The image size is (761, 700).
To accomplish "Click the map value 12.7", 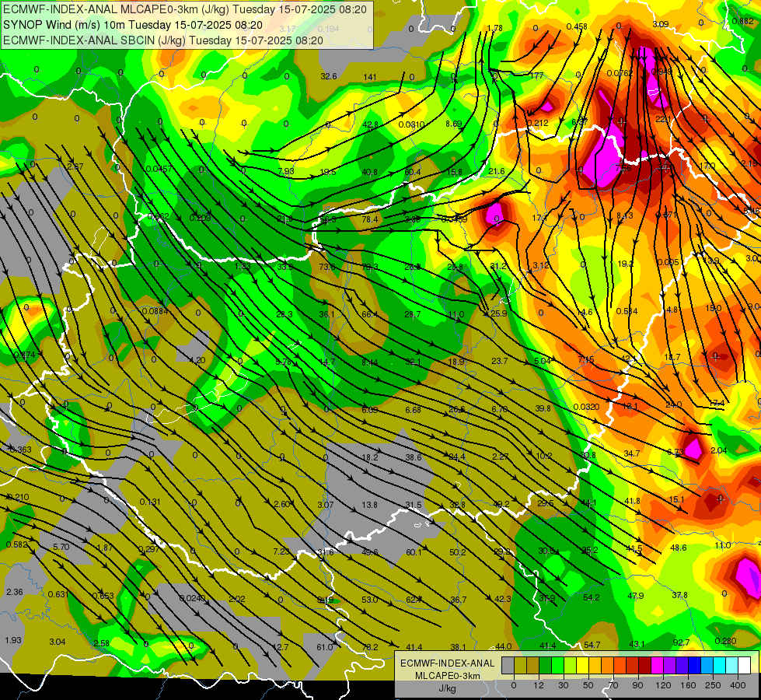I will click(x=281, y=647).
